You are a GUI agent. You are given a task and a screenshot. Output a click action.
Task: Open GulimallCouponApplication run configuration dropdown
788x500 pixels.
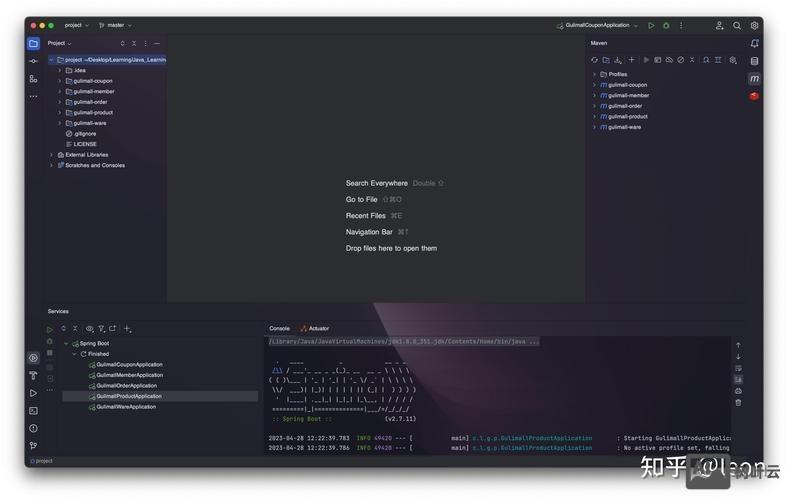point(598,25)
